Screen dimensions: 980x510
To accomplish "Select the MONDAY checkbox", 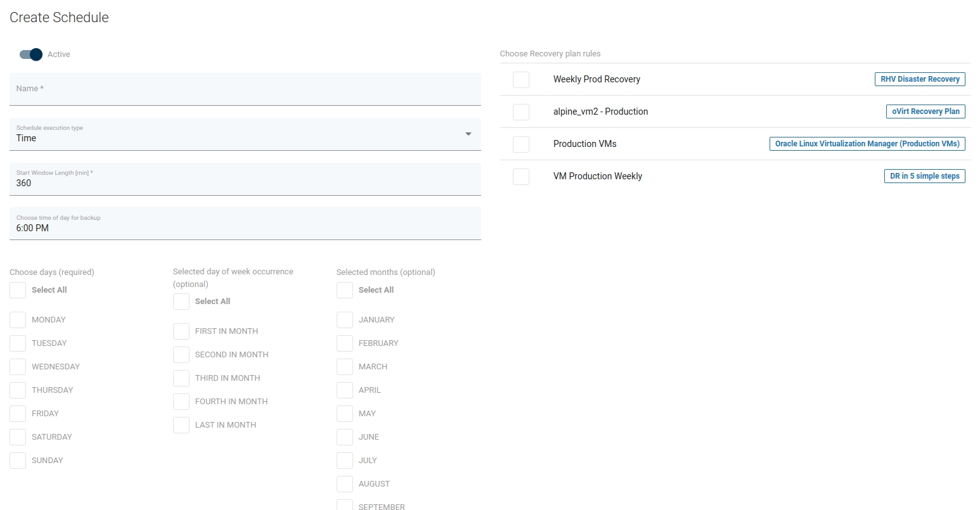I will point(18,320).
